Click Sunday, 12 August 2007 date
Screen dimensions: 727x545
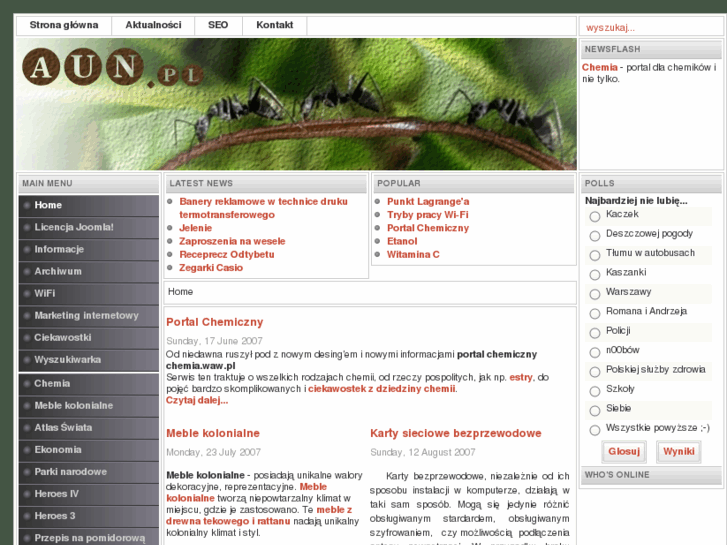click(423, 452)
